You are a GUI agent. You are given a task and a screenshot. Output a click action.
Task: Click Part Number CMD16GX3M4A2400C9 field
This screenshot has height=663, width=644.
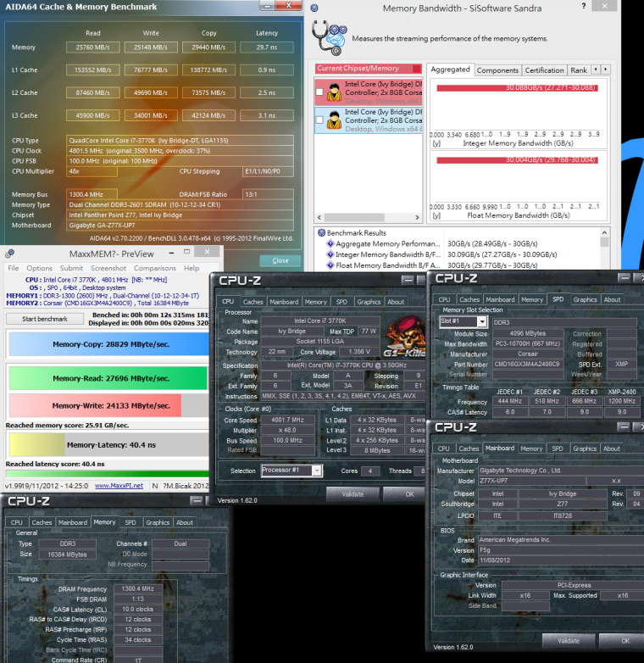pyautogui.click(x=528, y=364)
